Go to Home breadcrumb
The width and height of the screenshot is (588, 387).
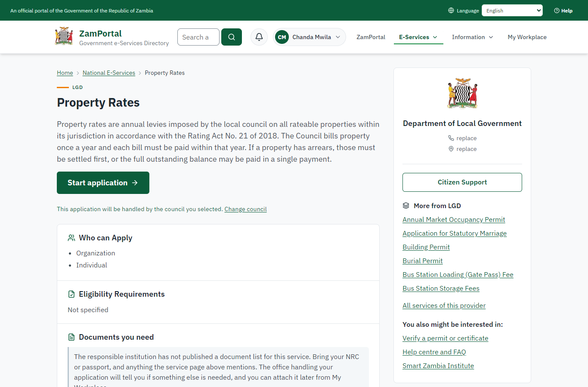point(65,73)
